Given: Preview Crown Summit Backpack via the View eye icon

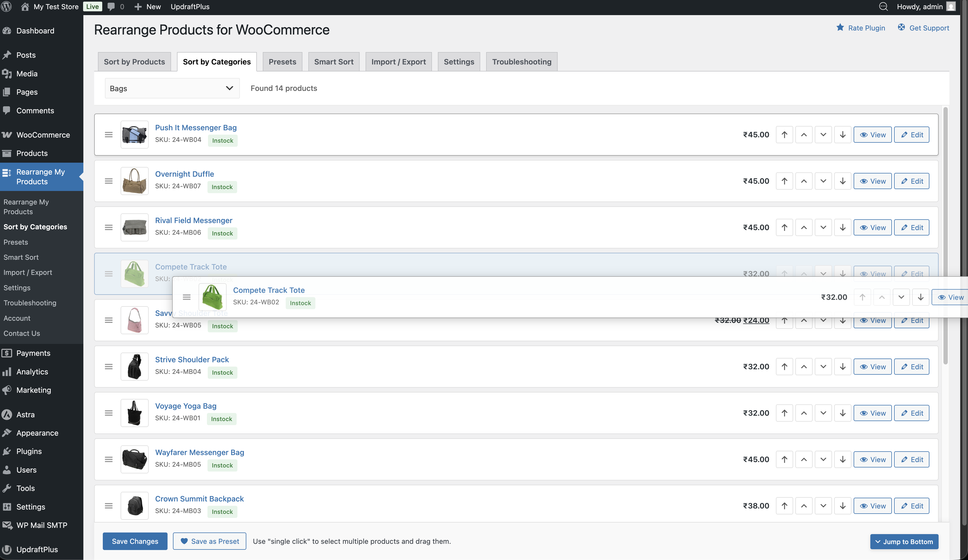Looking at the screenshot, I should click(x=864, y=506).
